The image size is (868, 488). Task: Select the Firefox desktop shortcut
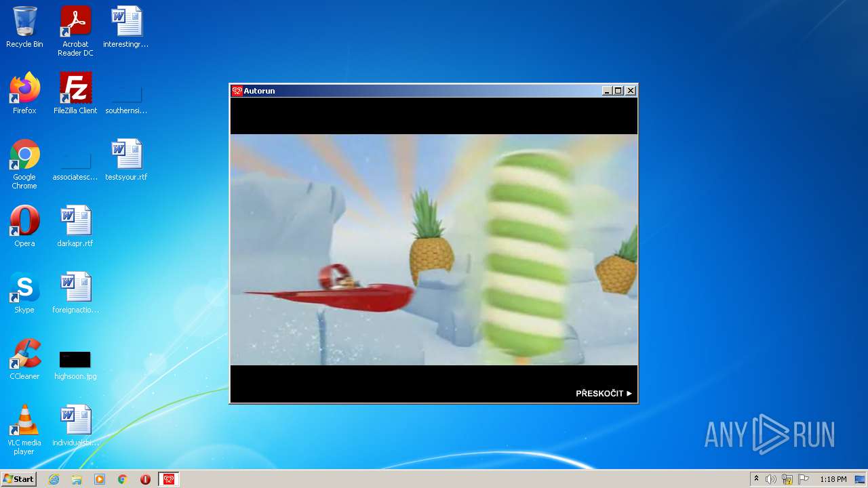[x=24, y=94]
